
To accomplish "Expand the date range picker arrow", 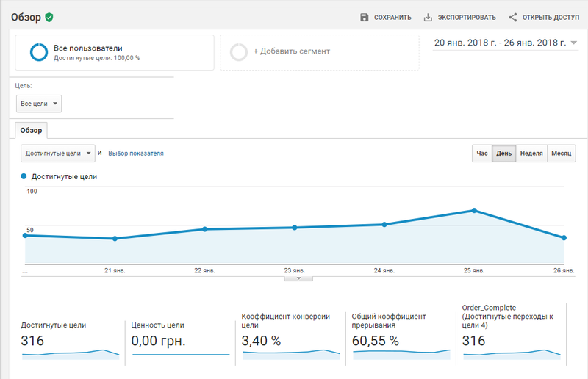I will point(574,43).
